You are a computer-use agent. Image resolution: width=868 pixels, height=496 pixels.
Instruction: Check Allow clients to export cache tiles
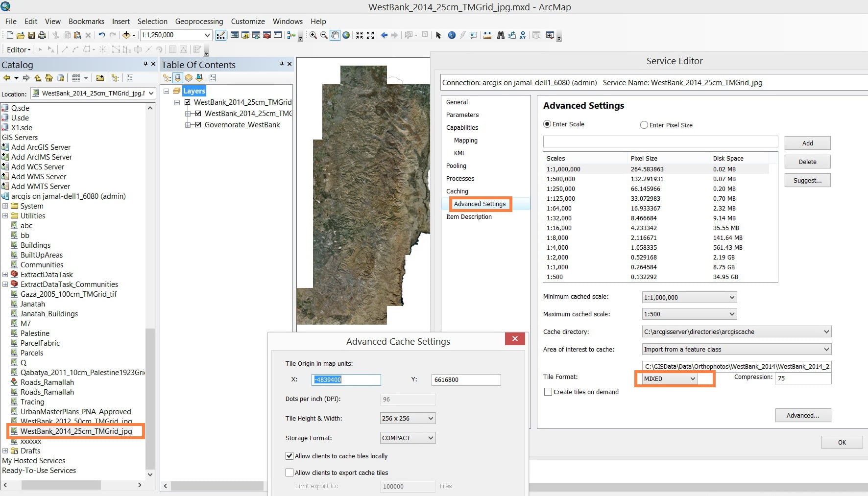[289, 472]
